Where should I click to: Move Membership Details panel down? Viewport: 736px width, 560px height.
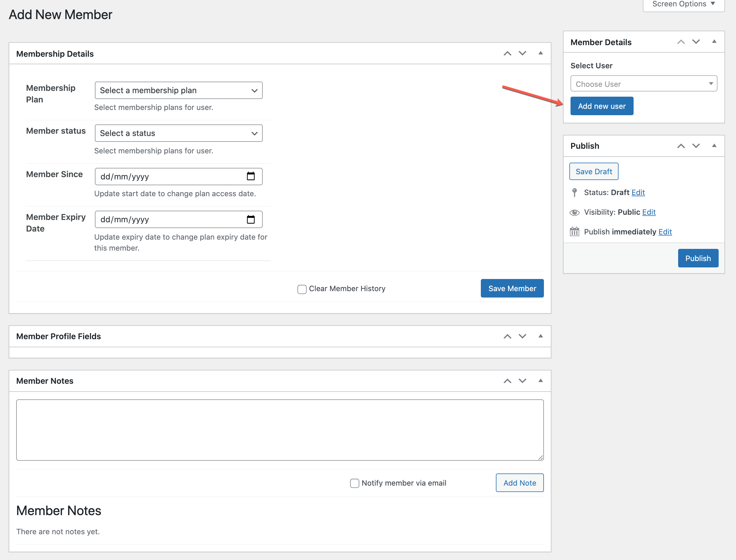pyautogui.click(x=522, y=53)
